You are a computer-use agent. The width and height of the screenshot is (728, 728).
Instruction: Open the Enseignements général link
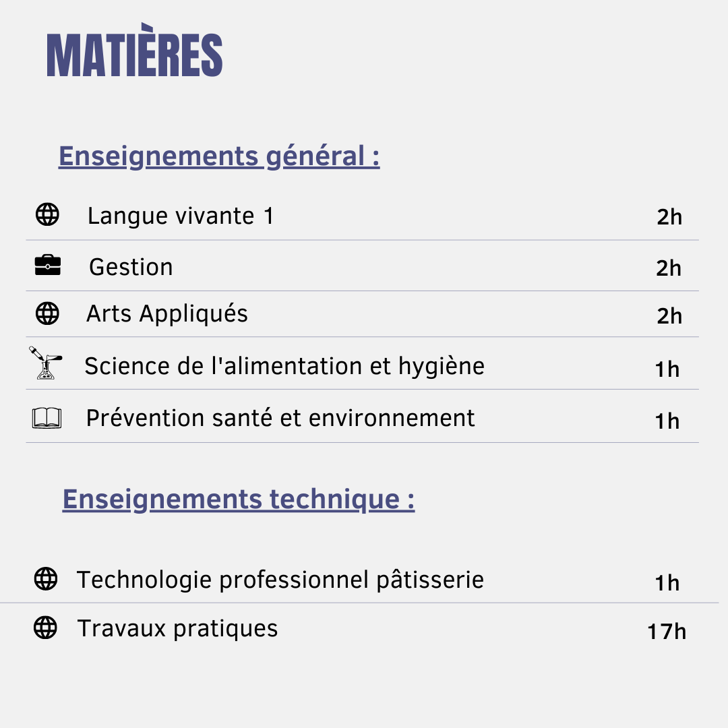pos(219,156)
